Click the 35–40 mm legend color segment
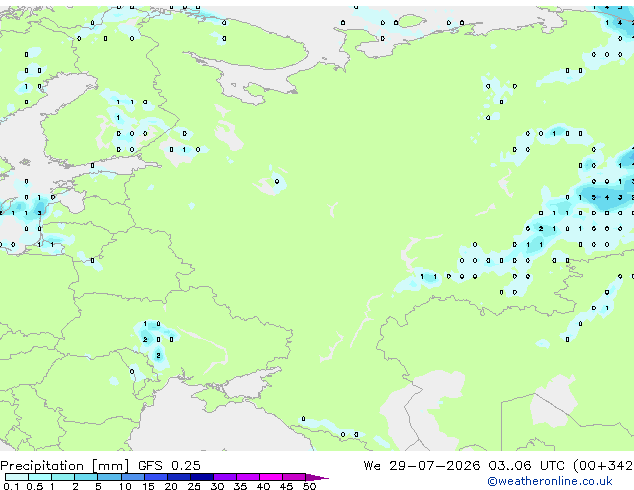 point(248,477)
